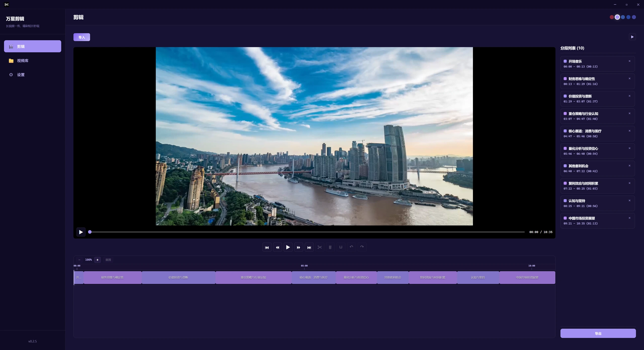
Task: Remove the 开场音乐 segment with its X
Action: click(630, 61)
